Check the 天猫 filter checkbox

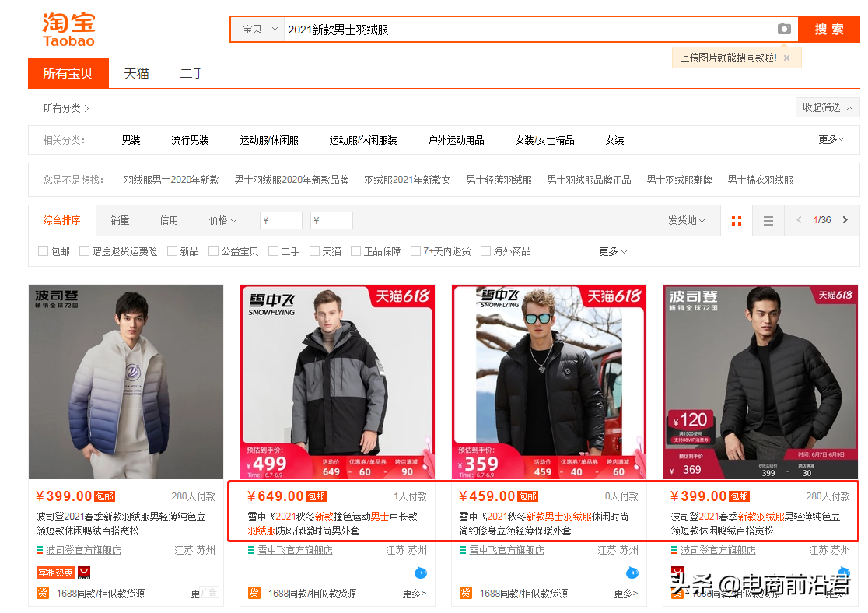coord(315,251)
